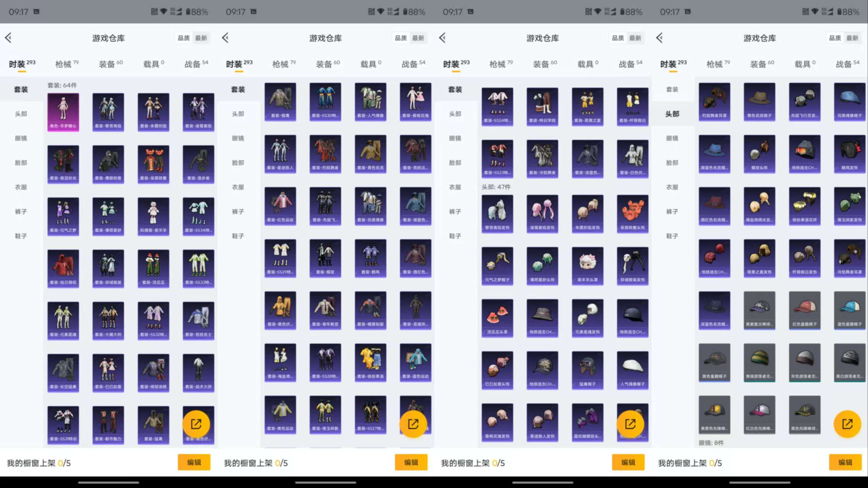Tap the back arrow in the second panel

(x=225, y=38)
